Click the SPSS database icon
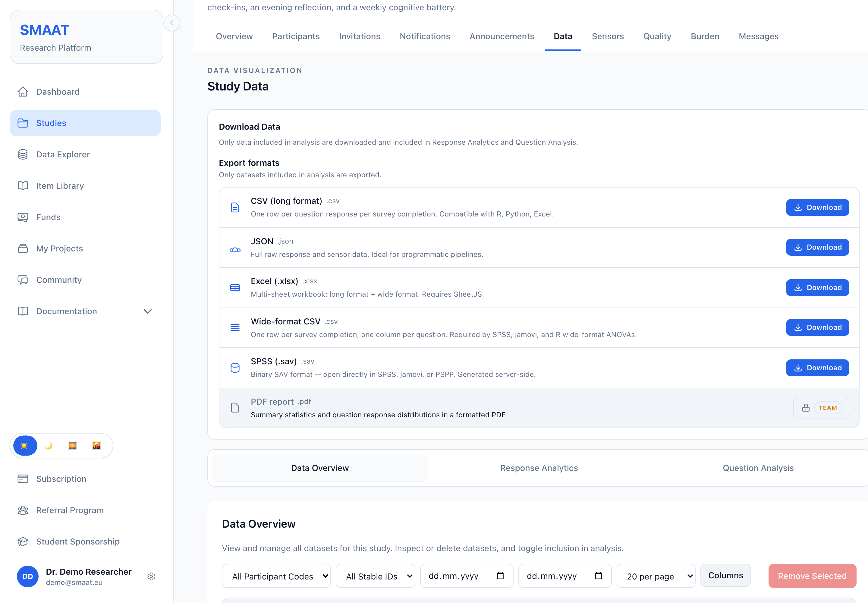 tap(235, 368)
